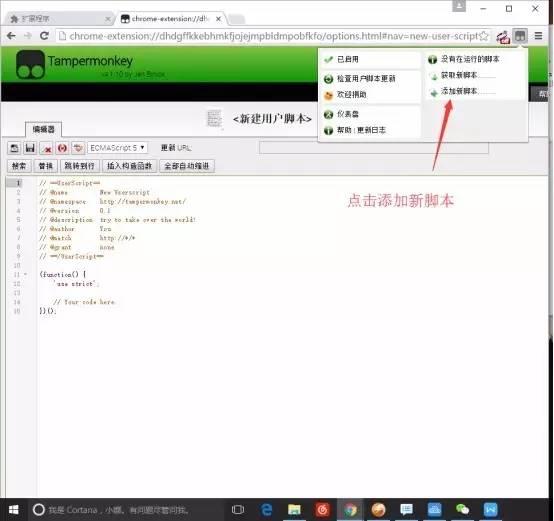
Task: Click the 全部自动缩进 auto-indent all button
Action: (x=187, y=166)
